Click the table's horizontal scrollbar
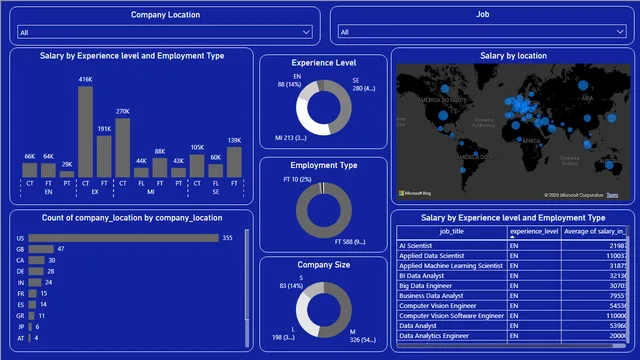Image resolution: width=640 pixels, height=360 pixels. [x=511, y=346]
